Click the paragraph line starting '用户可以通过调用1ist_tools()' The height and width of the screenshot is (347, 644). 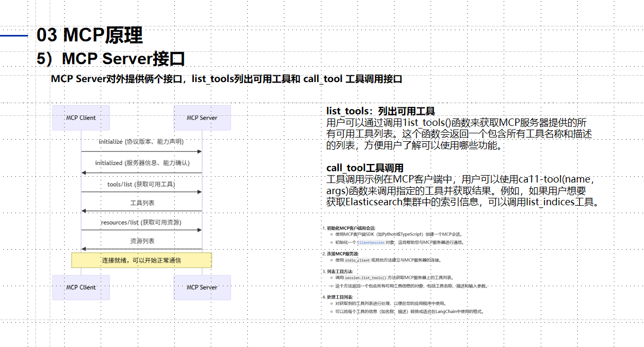coord(457,122)
